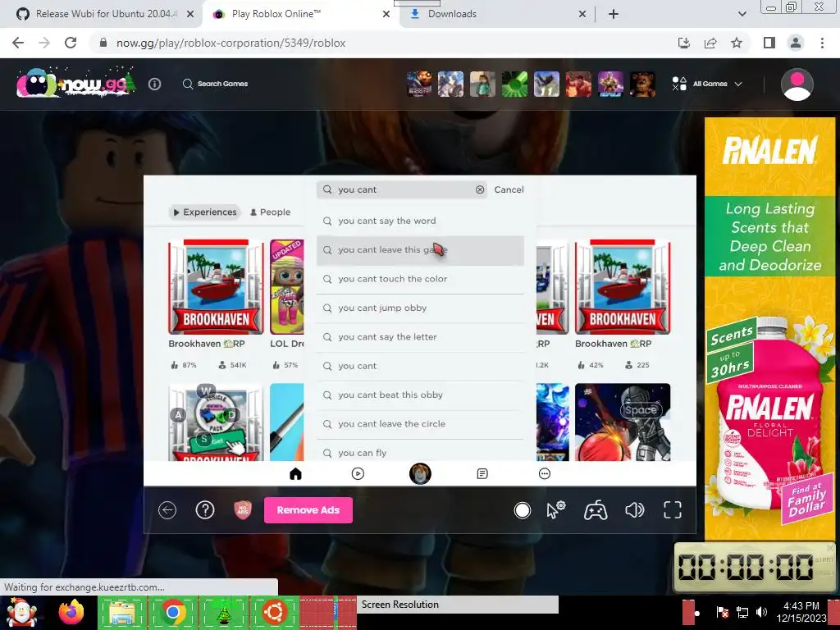Image resolution: width=840 pixels, height=630 pixels.
Task: Click the No Ads shield icon
Action: pos(243,510)
